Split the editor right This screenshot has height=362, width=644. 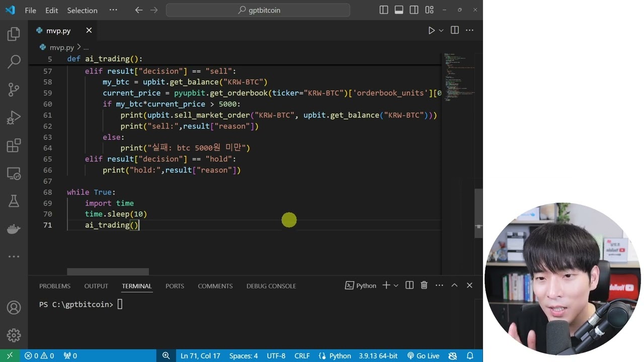[x=455, y=30]
